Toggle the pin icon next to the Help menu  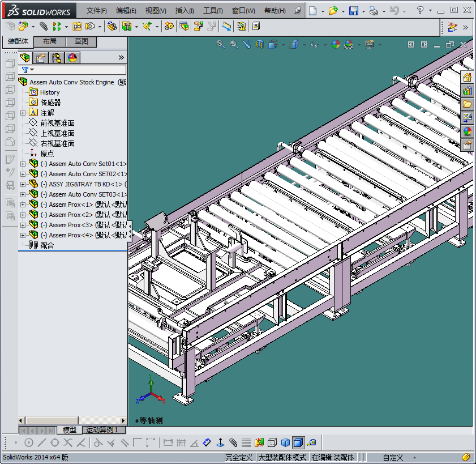point(298,11)
